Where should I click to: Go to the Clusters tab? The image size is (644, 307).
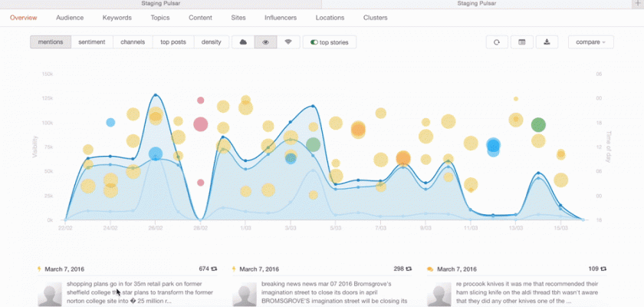375,17
